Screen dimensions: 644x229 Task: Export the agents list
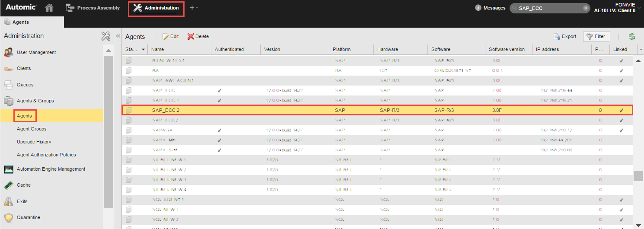[x=565, y=36]
